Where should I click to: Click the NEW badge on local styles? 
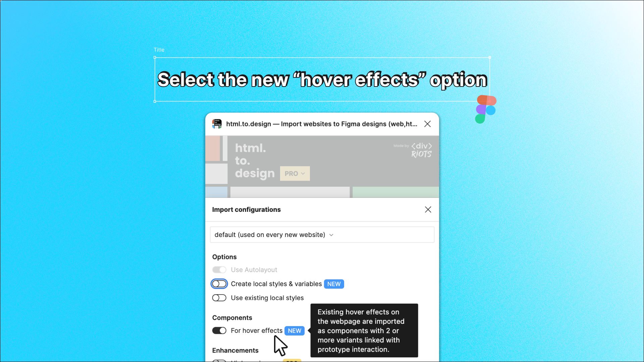coord(334,283)
